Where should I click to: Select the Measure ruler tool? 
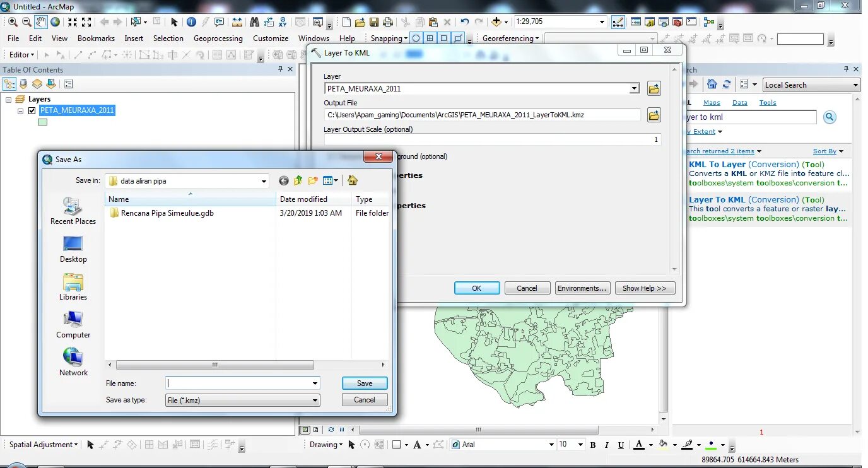[237, 22]
